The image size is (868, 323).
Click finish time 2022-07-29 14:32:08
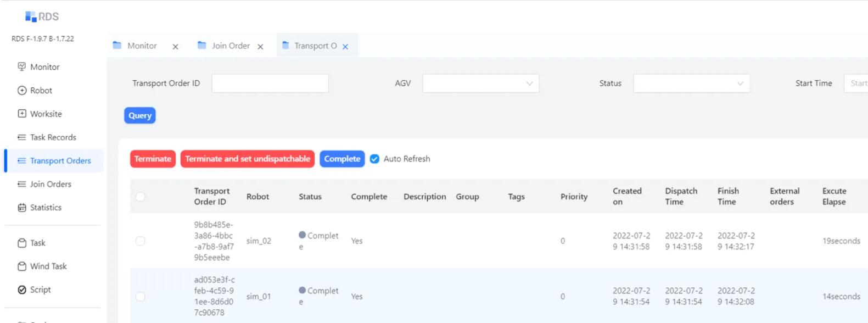point(736,297)
